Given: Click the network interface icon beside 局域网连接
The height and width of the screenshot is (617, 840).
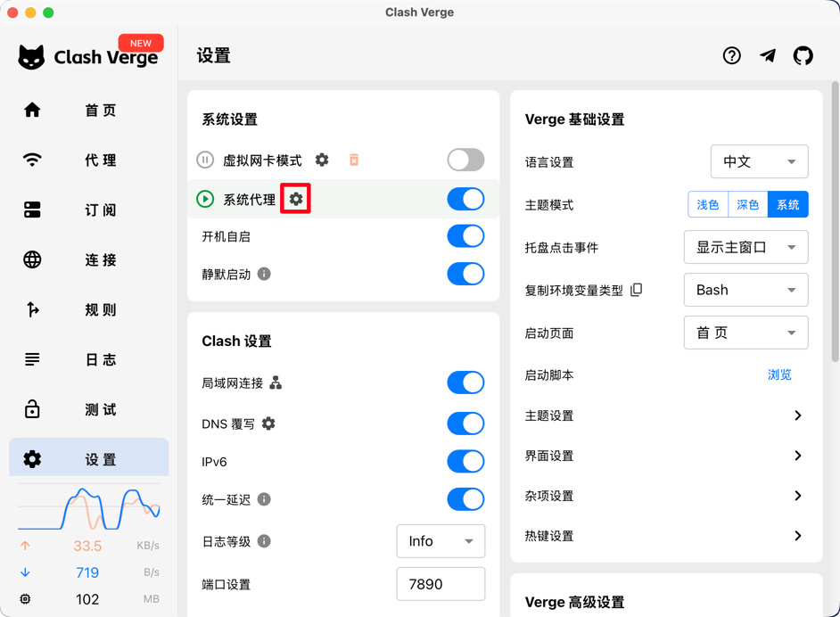Looking at the screenshot, I should click(276, 383).
